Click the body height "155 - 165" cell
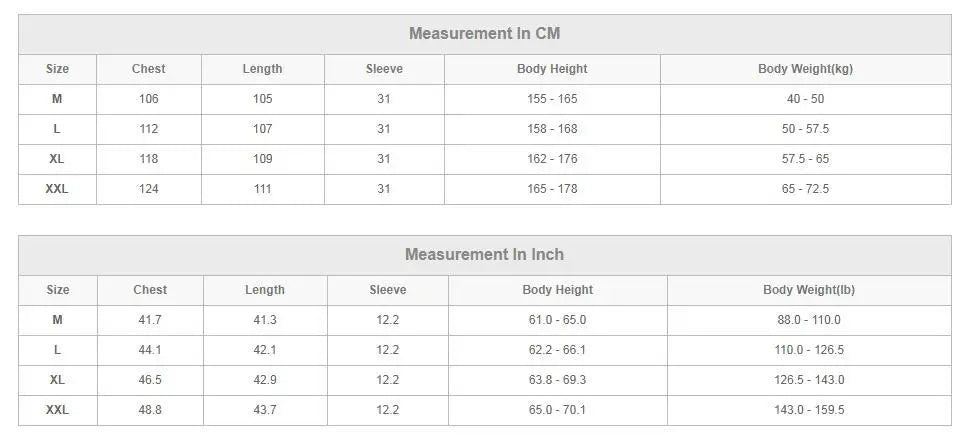Screen dimensions: 956x444 (x=552, y=99)
